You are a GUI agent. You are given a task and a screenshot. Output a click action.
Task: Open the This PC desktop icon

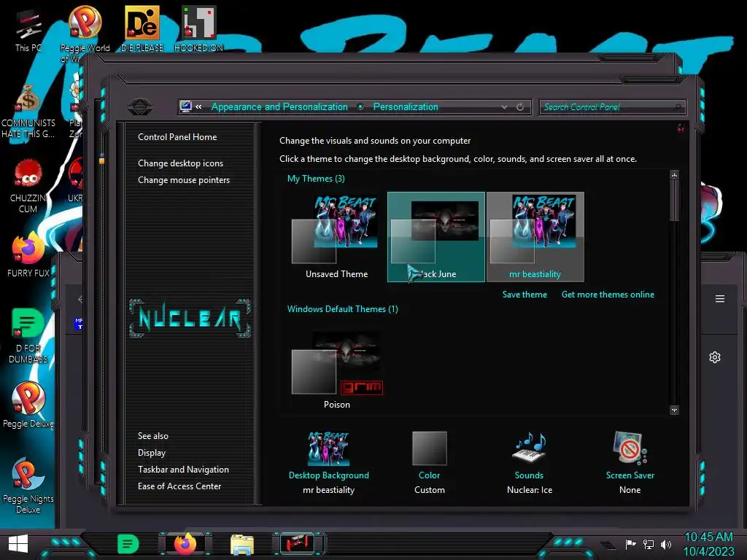click(x=28, y=29)
